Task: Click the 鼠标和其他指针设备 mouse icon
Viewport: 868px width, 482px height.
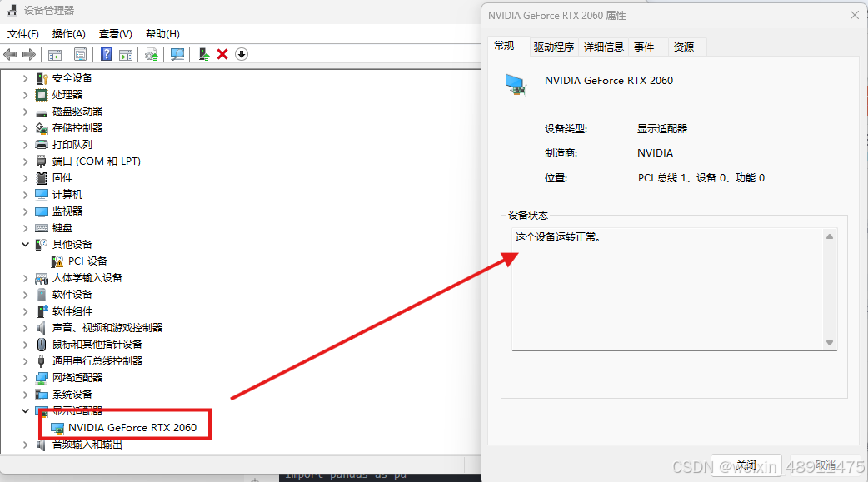Action: (42, 344)
